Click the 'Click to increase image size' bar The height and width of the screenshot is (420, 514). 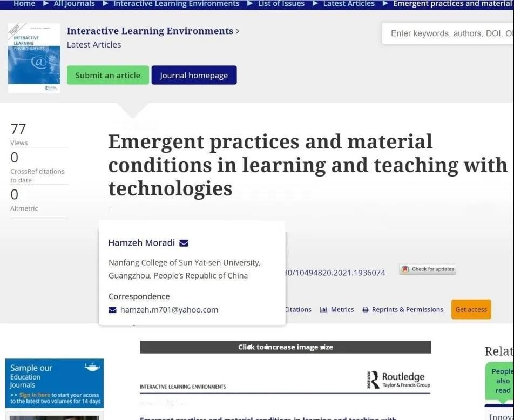(285, 347)
